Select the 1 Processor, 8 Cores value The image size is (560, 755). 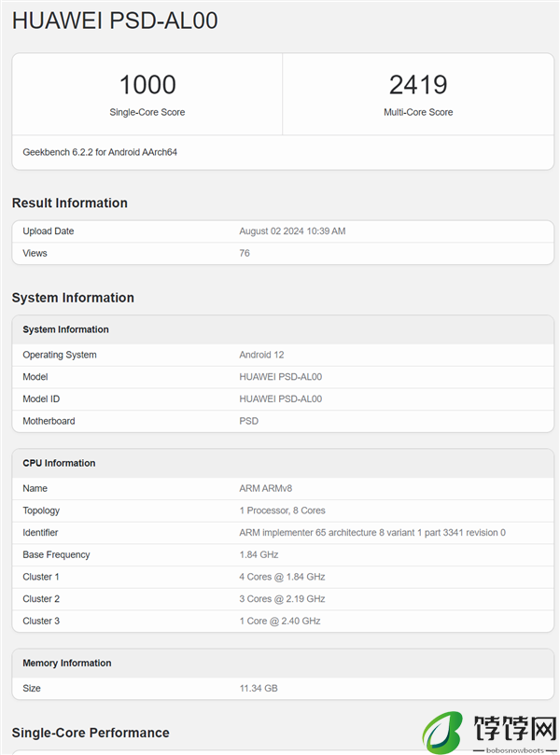click(282, 510)
